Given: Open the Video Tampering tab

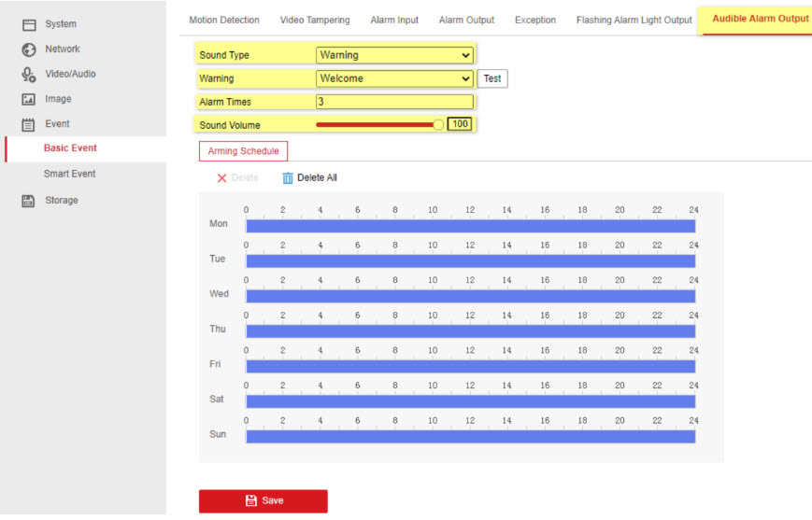Looking at the screenshot, I should [315, 20].
